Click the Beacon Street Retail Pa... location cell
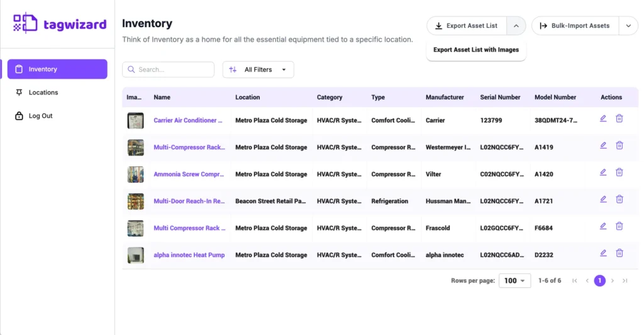This screenshot has height=335, width=644. tap(270, 201)
